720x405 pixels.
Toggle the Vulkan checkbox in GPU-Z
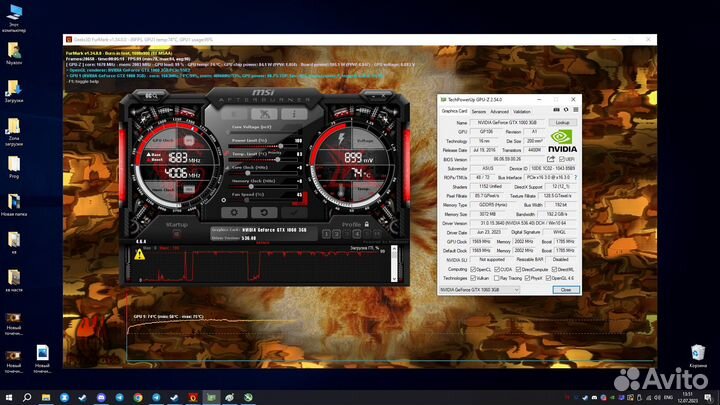pos(473,278)
